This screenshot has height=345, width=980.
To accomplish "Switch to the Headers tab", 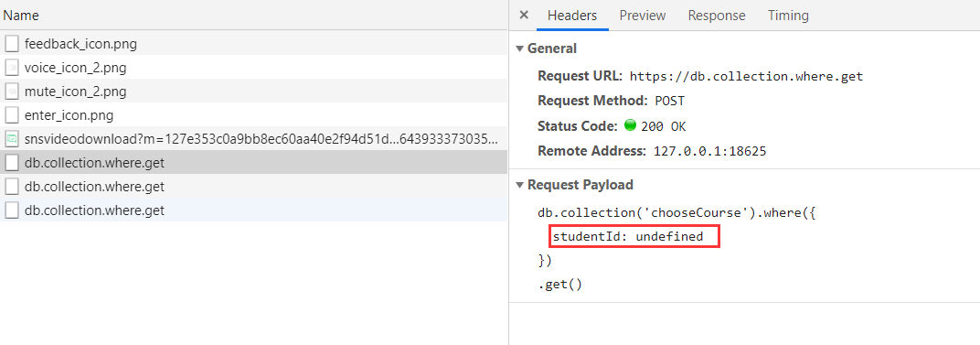I will tap(572, 16).
